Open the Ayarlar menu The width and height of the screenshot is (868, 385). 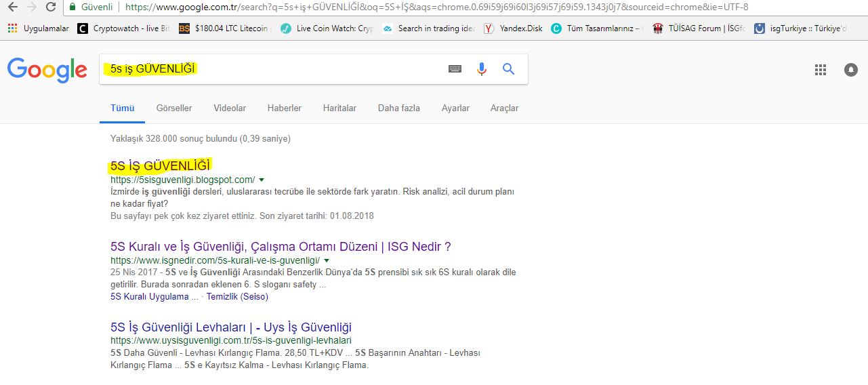(455, 108)
